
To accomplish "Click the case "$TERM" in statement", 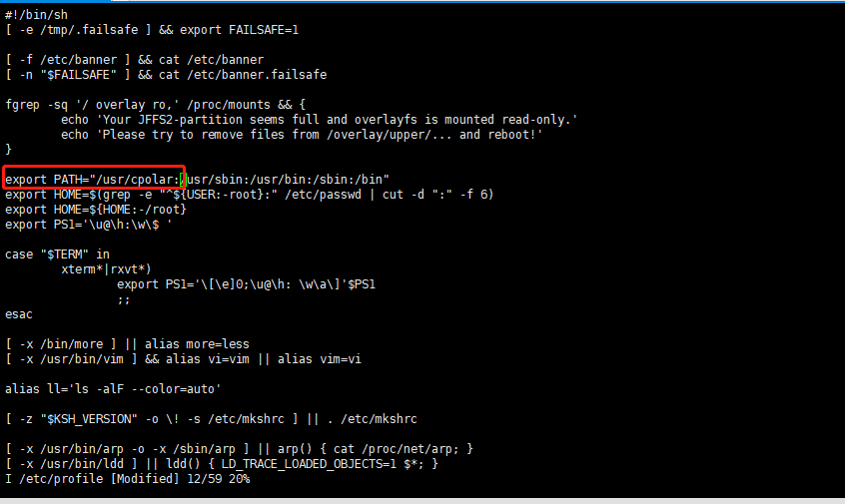I will click(57, 254).
